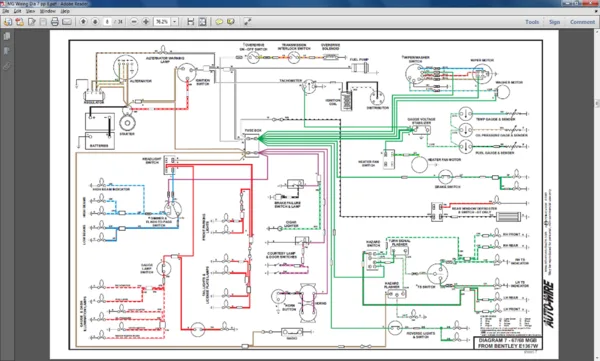This screenshot has width=600, height=361.
Task: Click the 'DIAGRAM 7 - 67/68 MGB' title text
Action: click(x=507, y=340)
